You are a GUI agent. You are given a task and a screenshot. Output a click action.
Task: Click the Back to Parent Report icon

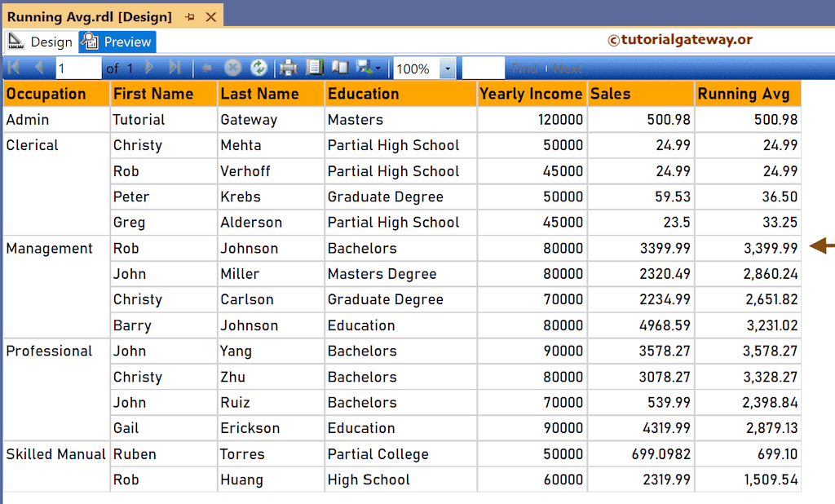click(205, 69)
